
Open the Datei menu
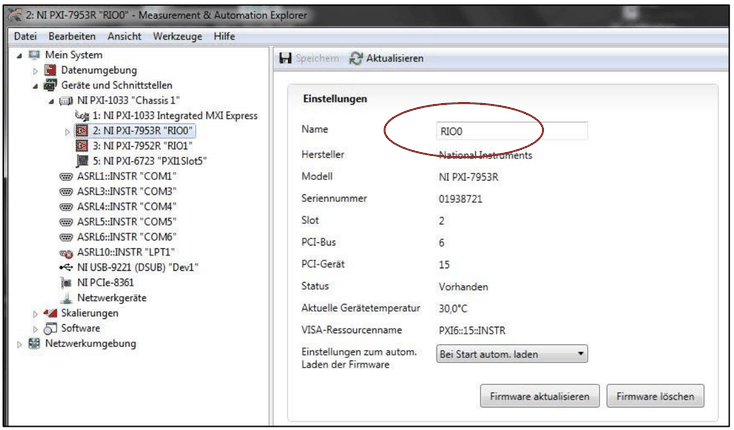coord(25,36)
